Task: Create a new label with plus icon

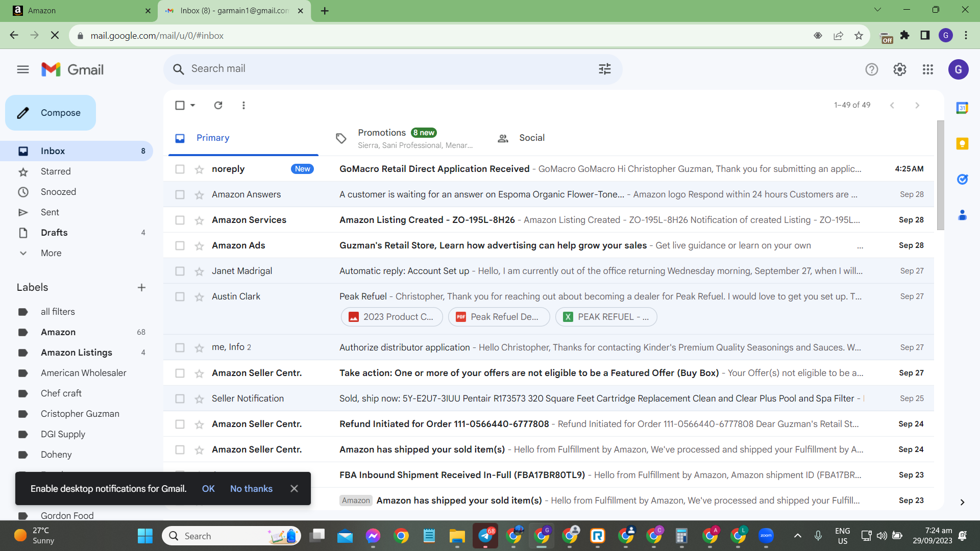Action: click(x=141, y=288)
